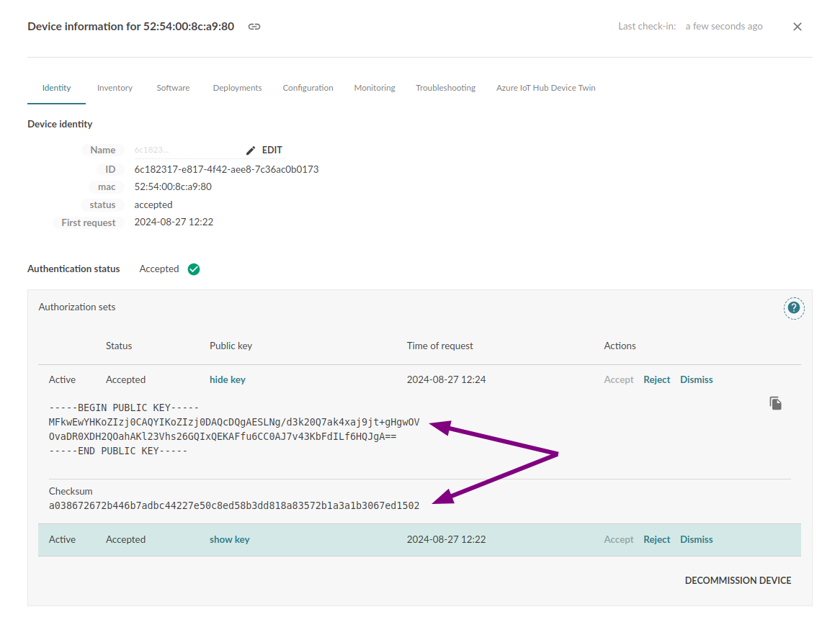Open the Software tab
The width and height of the screenshot is (840, 617).
pyautogui.click(x=173, y=88)
